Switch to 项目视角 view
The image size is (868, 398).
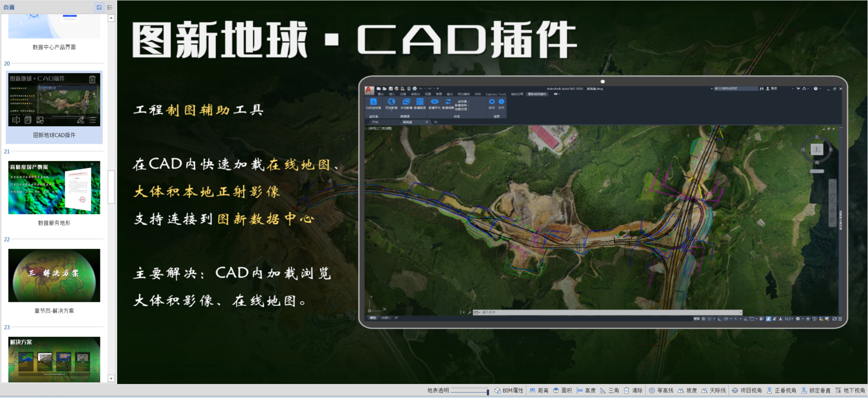747,390
